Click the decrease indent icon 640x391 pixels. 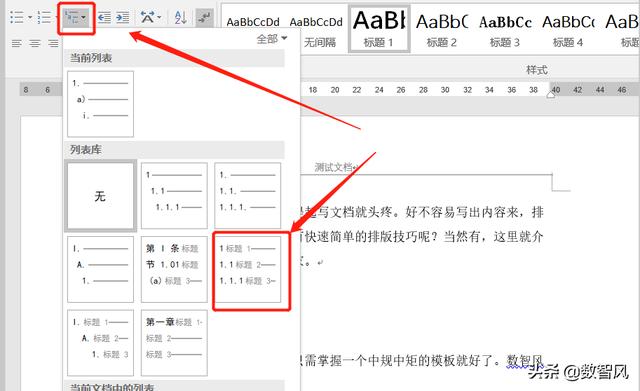point(104,17)
